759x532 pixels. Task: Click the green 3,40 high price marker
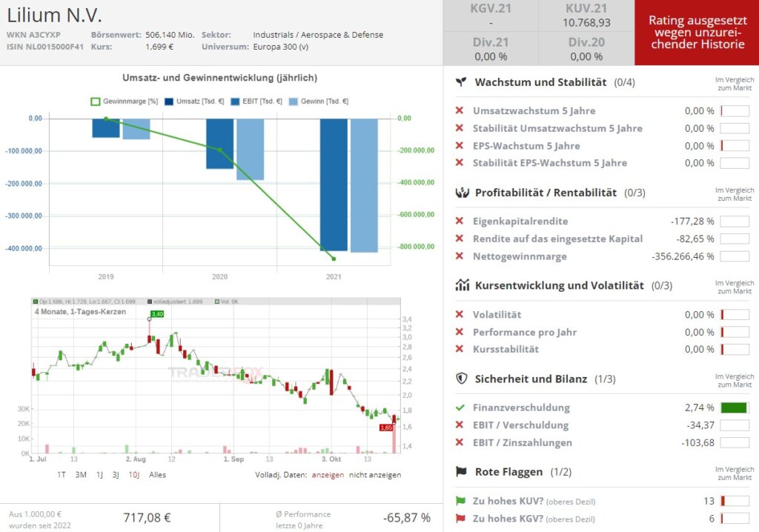(157, 314)
